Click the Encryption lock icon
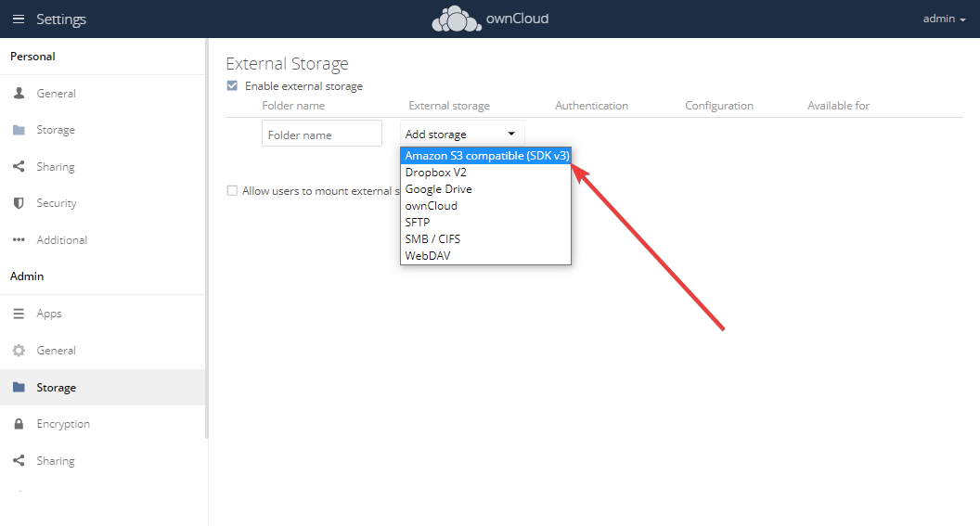This screenshot has height=526, width=980. (19, 424)
